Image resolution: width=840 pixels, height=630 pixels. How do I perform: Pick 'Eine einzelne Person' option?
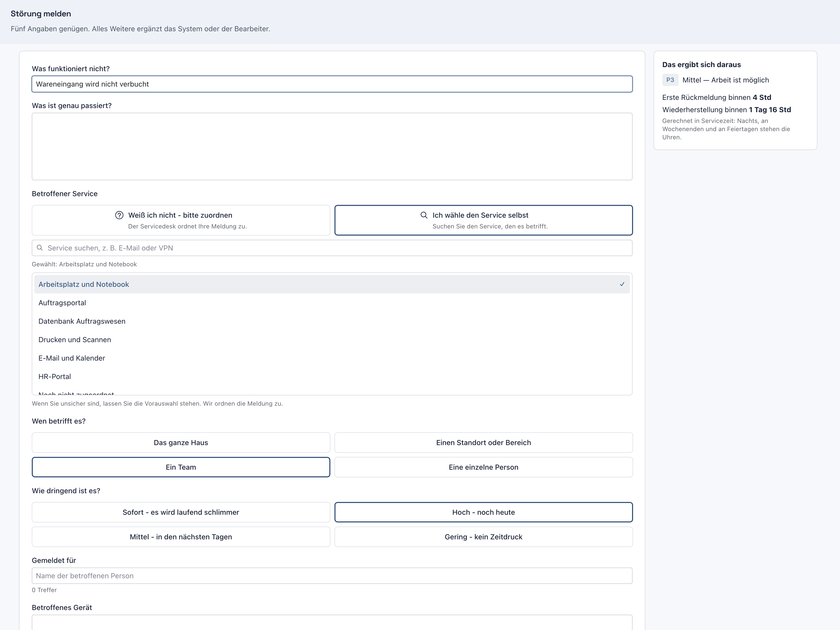pyautogui.click(x=484, y=467)
